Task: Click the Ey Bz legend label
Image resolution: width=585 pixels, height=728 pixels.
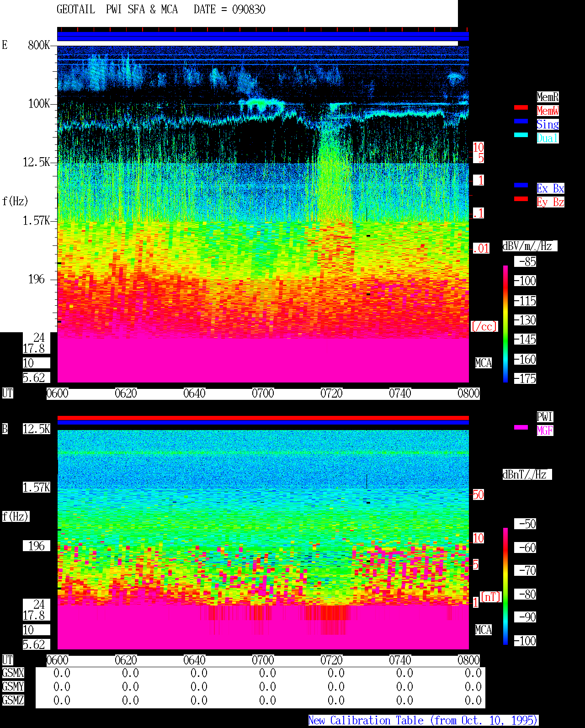Action: pos(550,202)
